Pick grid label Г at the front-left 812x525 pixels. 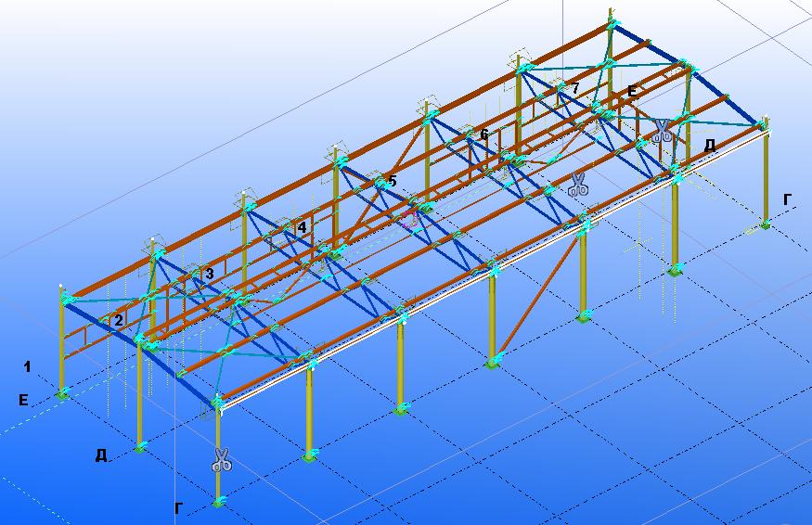[180, 507]
